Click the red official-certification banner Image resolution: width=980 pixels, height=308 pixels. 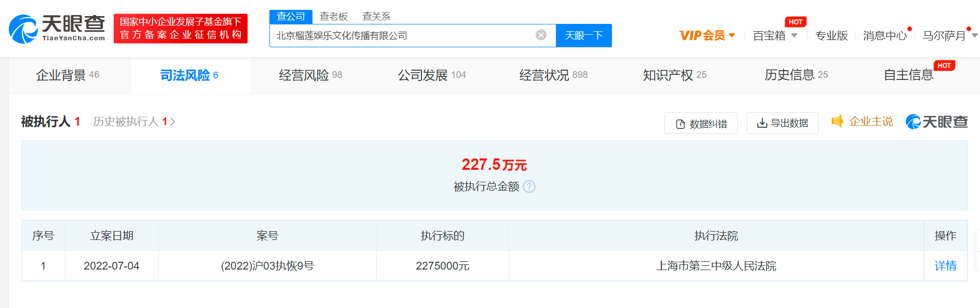click(180, 29)
